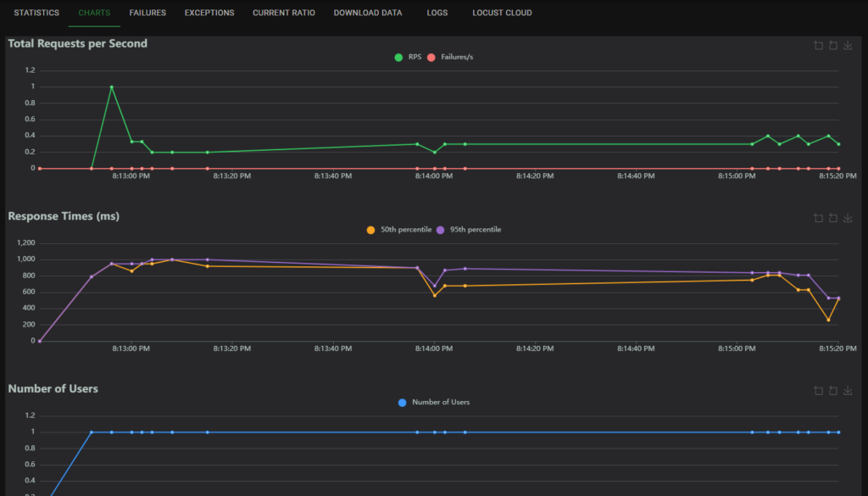Click area-zoom icon on Number of Users chart

click(x=818, y=391)
